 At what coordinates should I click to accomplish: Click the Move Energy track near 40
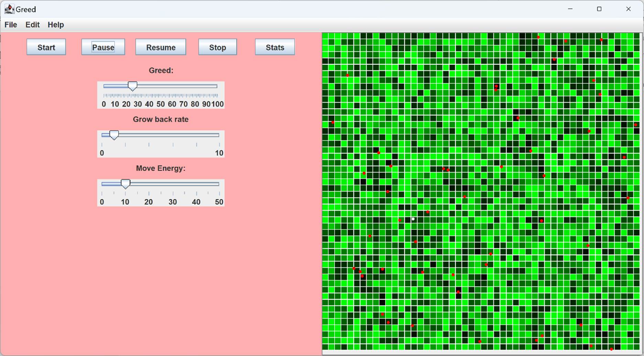pos(196,184)
